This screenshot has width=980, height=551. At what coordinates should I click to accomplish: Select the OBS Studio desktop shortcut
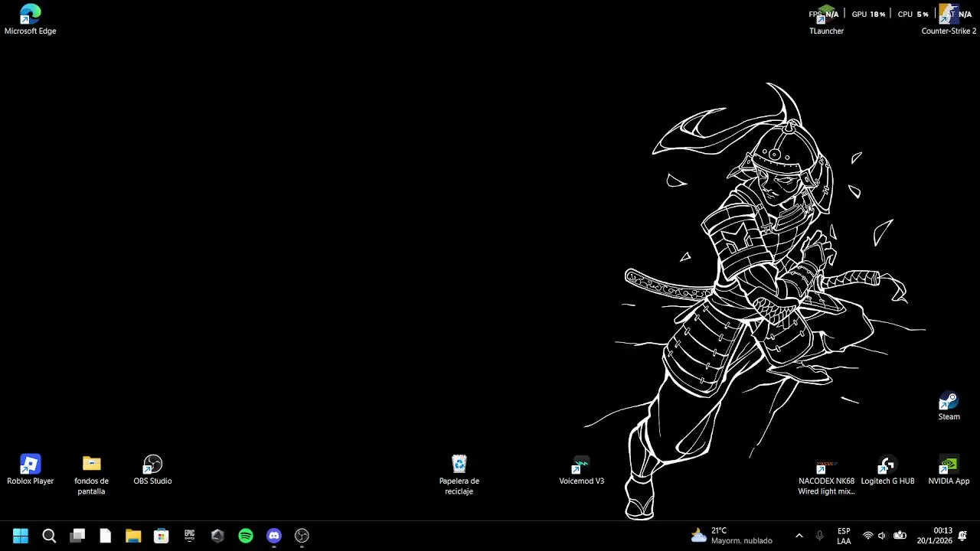[x=152, y=470]
